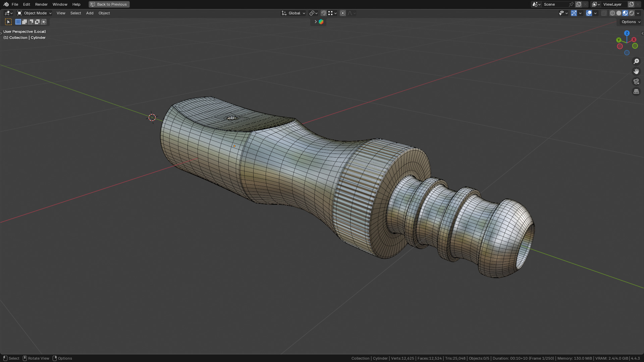Open the File menu
The height and width of the screenshot is (362, 644).
[x=15, y=4]
